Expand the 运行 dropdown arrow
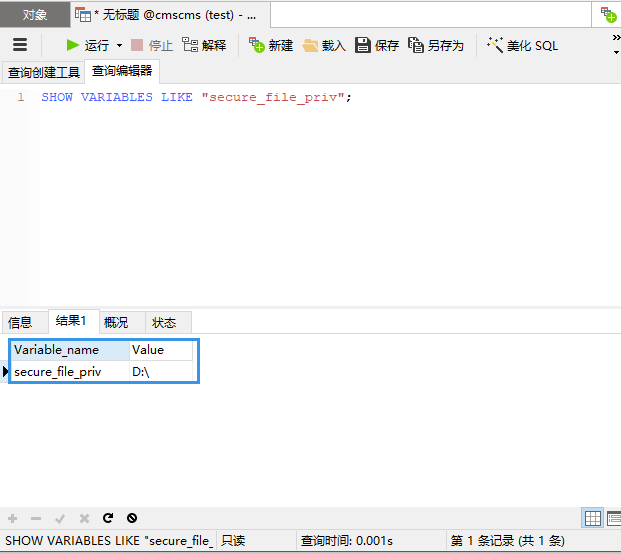 pyautogui.click(x=119, y=45)
